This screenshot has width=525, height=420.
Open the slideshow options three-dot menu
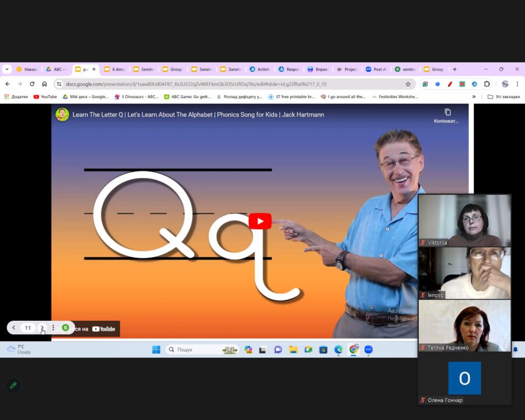click(x=53, y=328)
